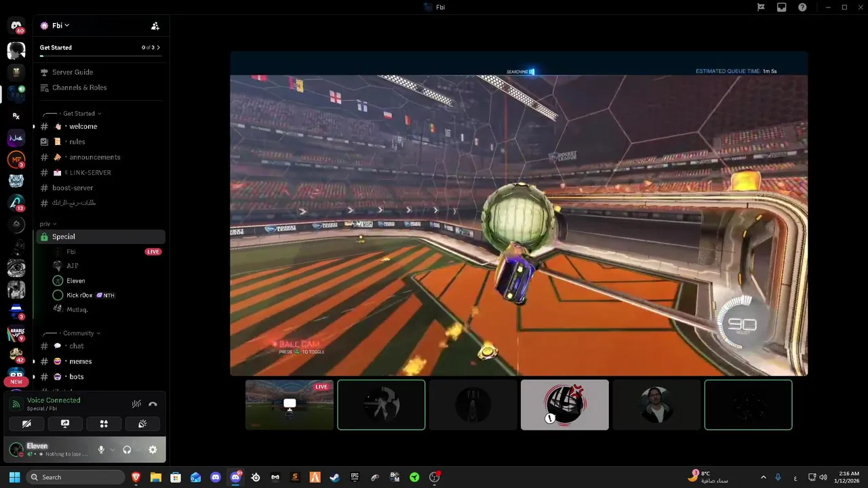Collapse the Get Started category
868x488 pixels.
click(x=81, y=113)
